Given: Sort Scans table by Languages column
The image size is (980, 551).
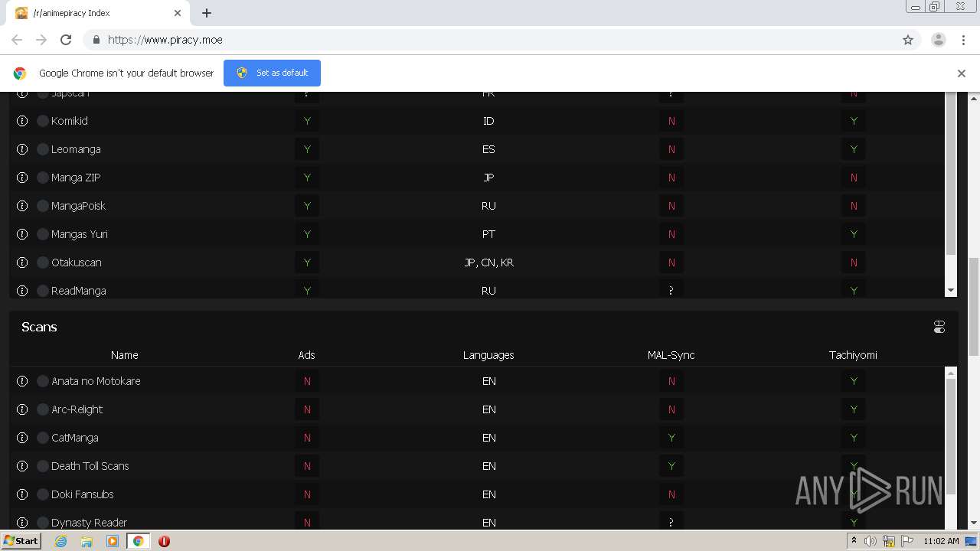Looking at the screenshot, I should click(488, 355).
